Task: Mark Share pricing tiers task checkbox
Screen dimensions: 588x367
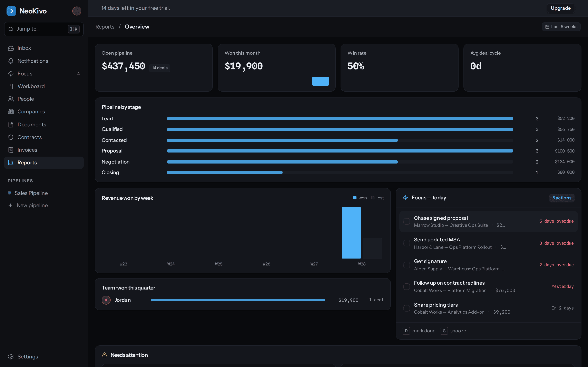Action: 406,308
